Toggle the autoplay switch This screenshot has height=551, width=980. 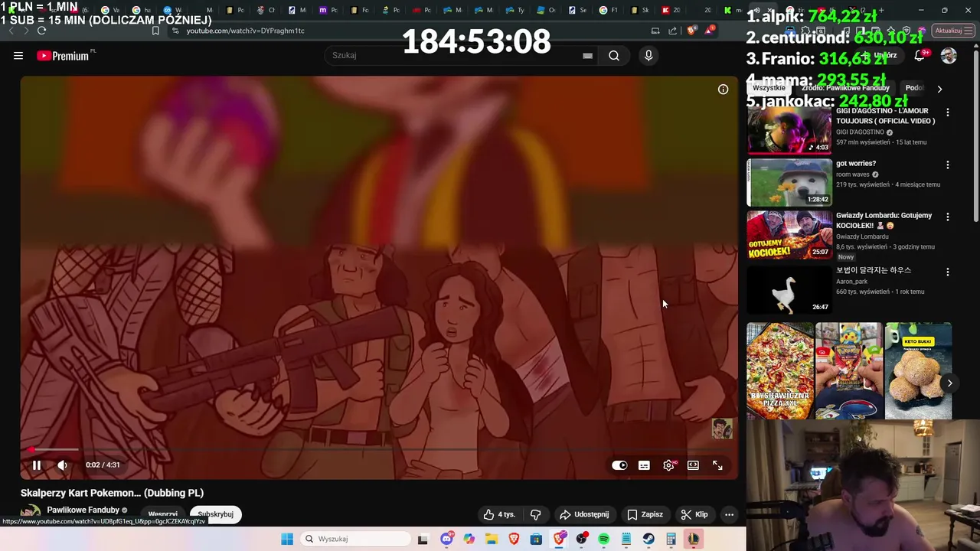coord(619,465)
